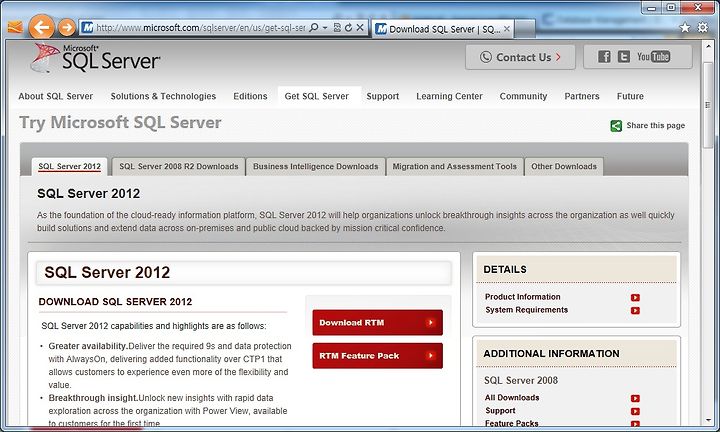Open the address bar dropdown arrow
This screenshot has width=720, height=432.
[325, 28]
